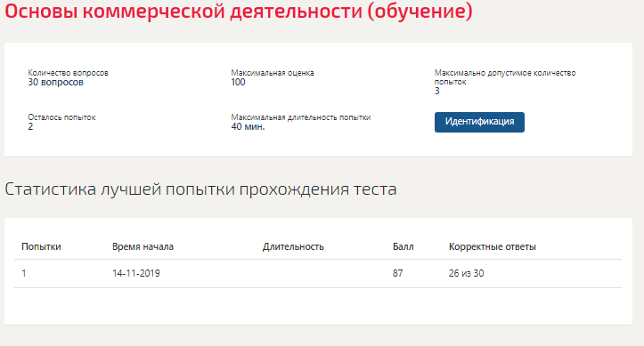Click the 40 мин. duration value
Image resolution: width=644 pixels, height=346 pixels.
[x=248, y=127]
